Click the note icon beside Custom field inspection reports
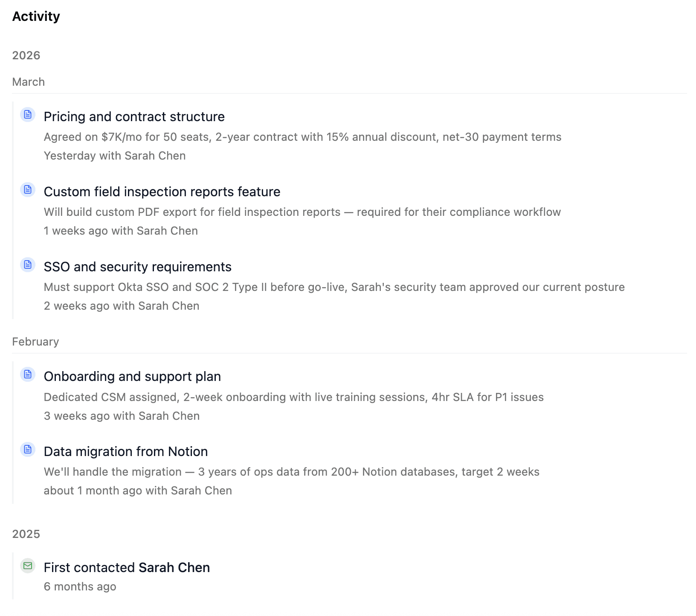 [28, 190]
